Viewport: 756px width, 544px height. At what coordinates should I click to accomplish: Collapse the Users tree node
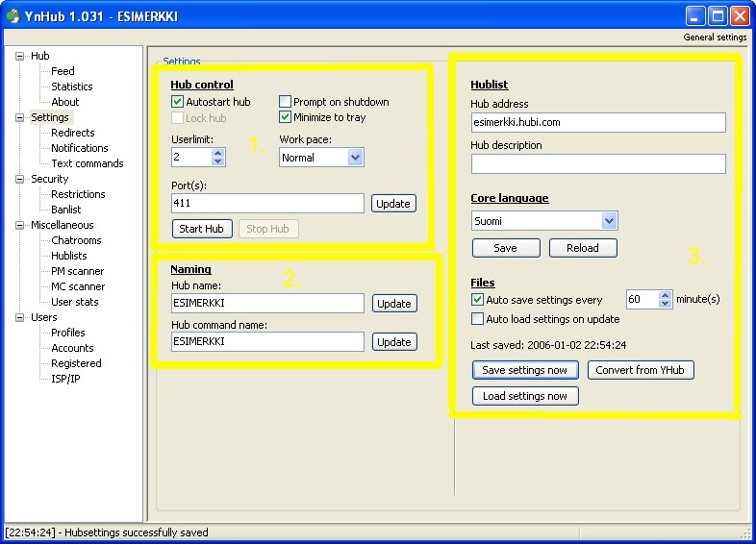20,317
